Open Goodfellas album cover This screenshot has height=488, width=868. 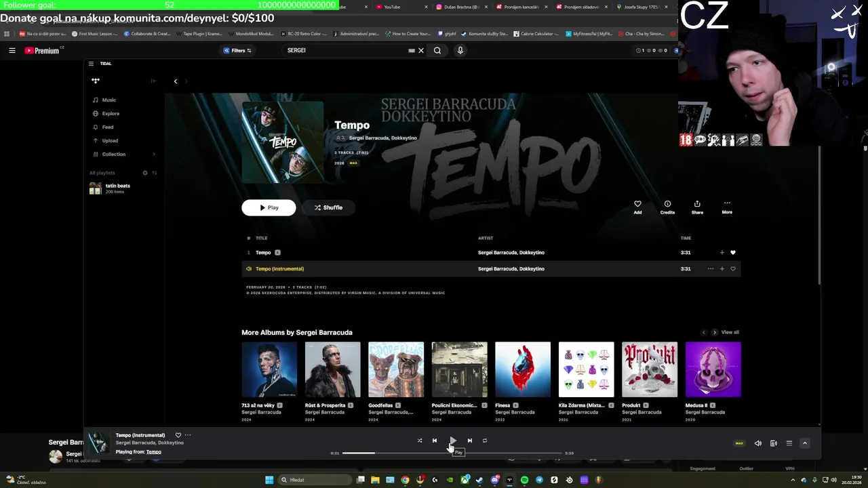(396, 369)
